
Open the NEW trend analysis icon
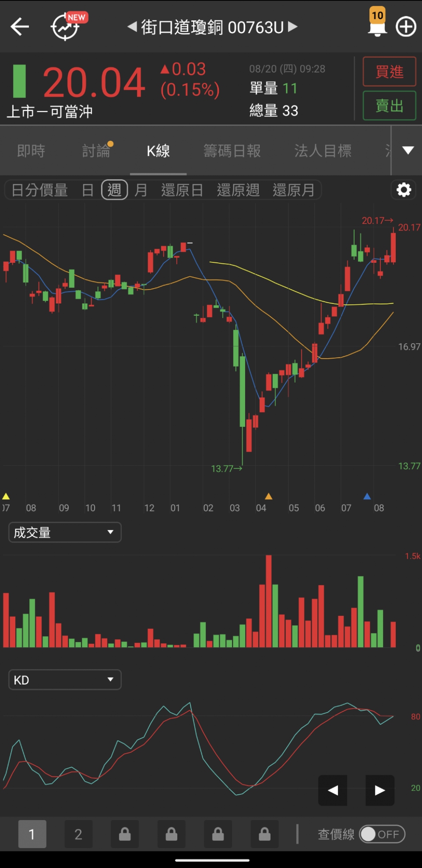tap(66, 27)
